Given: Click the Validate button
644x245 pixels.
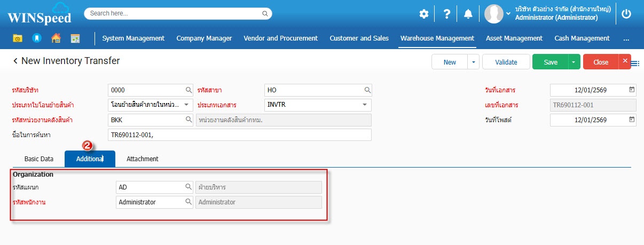Looking at the screenshot, I should 506,62.
